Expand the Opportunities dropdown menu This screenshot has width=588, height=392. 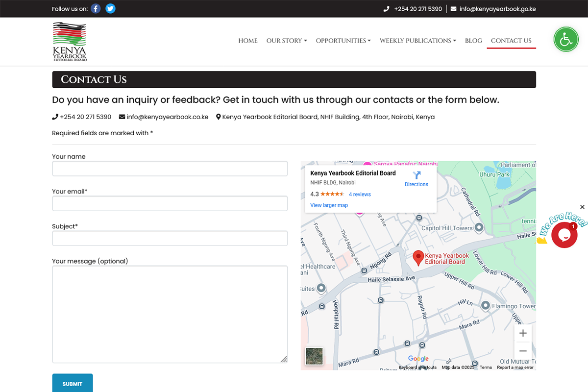(343, 41)
